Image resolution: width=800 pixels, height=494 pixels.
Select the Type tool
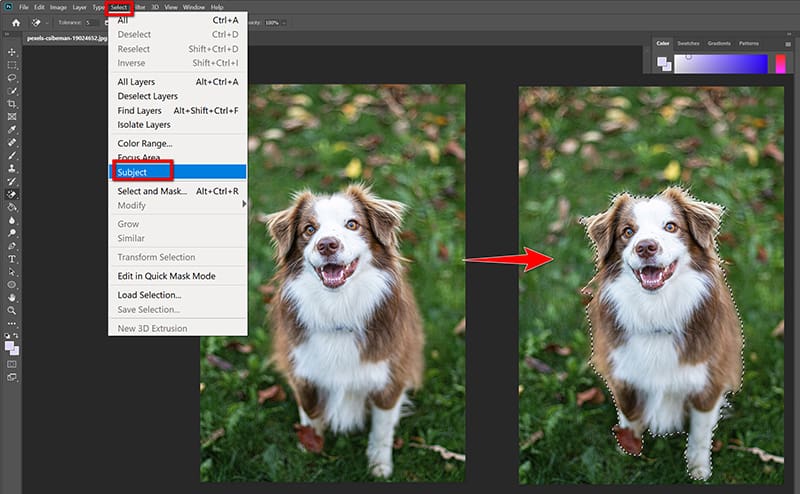tap(12, 258)
